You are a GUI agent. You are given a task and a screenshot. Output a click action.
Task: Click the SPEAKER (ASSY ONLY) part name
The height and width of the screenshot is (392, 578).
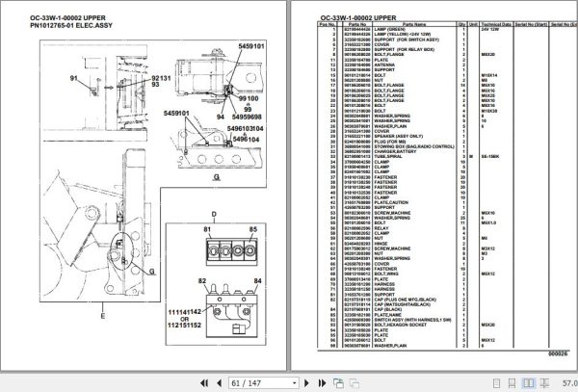[399, 137]
